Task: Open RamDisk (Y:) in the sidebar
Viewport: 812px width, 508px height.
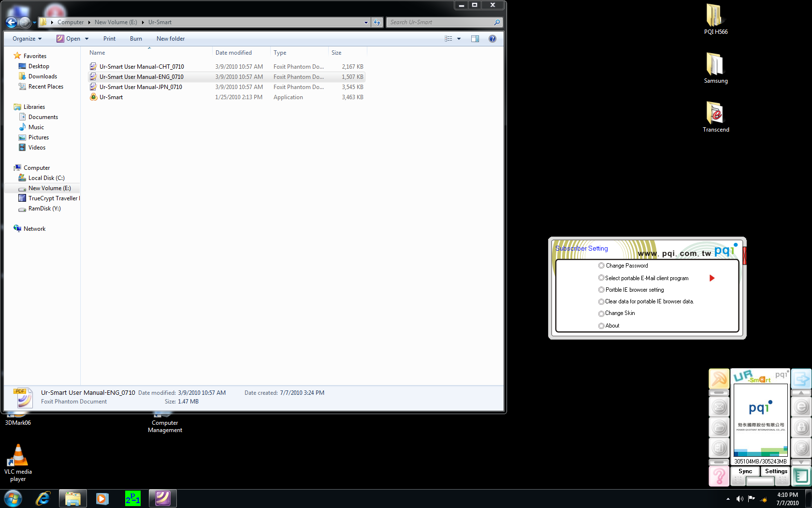Action: [44, 209]
